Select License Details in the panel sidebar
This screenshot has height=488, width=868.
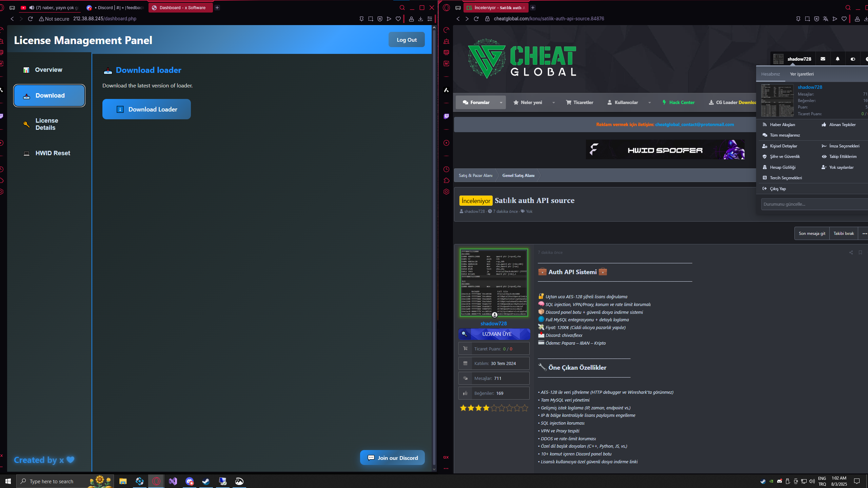[x=49, y=124]
